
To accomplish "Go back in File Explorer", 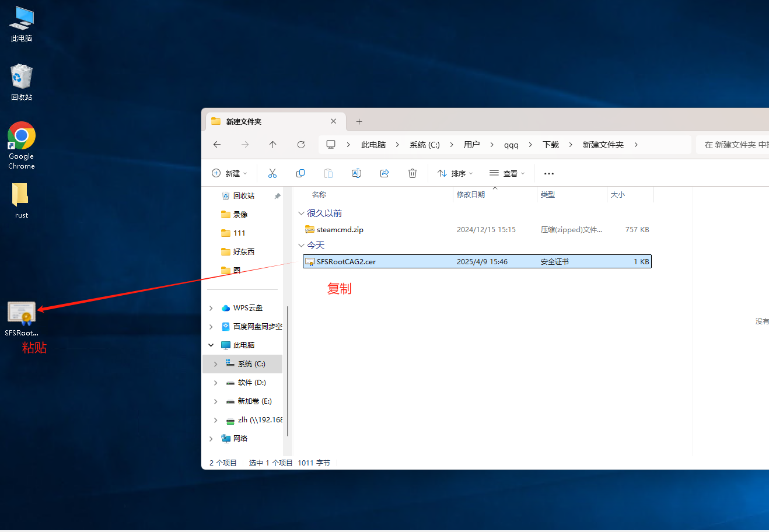I will (217, 145).
